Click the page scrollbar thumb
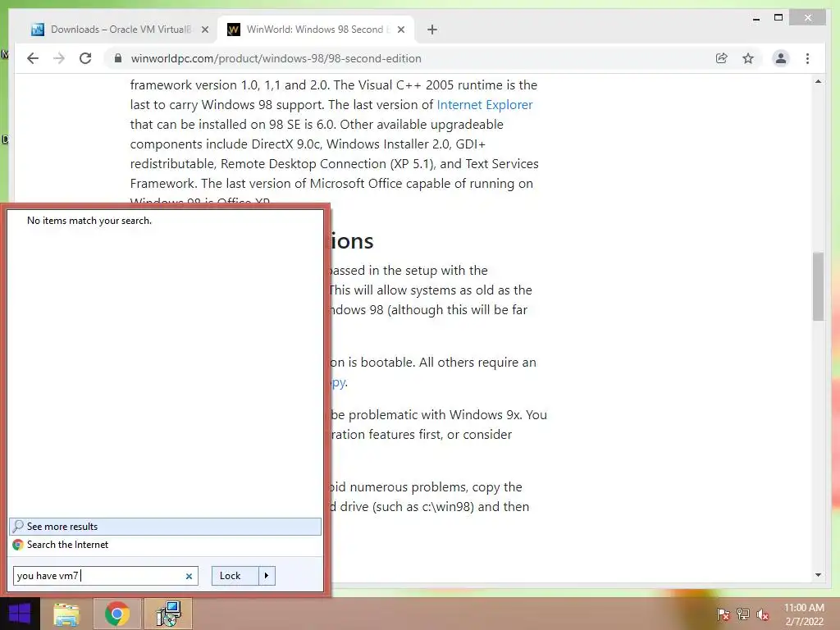This screenshot has width=840, height=630. pos(818,286)
